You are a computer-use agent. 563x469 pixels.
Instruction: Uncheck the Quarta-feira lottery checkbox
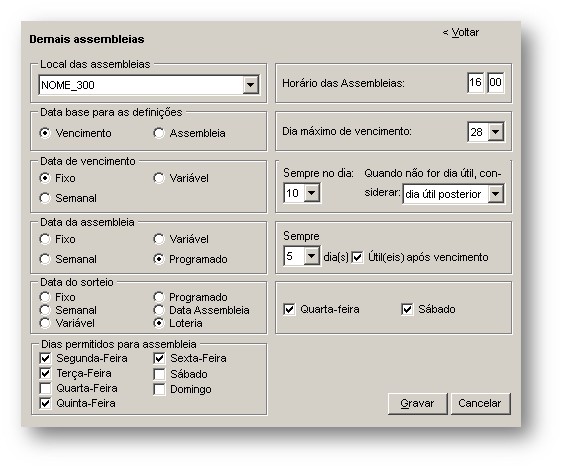pos(289,309)
